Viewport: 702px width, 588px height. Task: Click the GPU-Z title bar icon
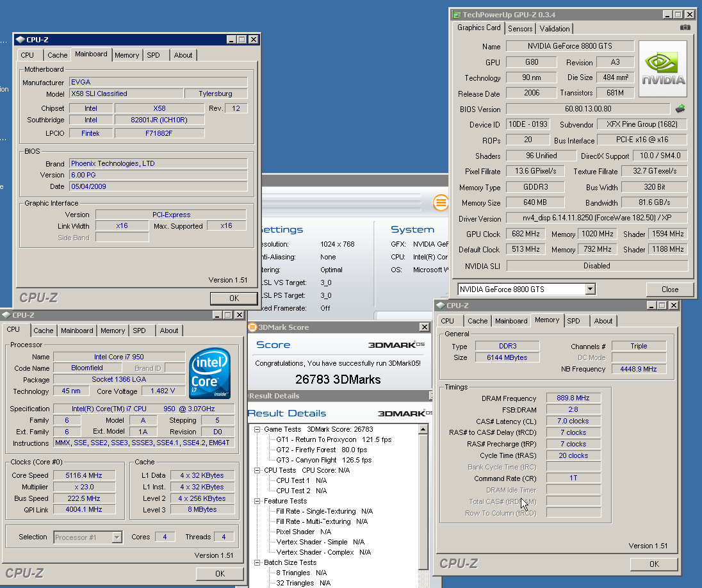tap(457, 15)
